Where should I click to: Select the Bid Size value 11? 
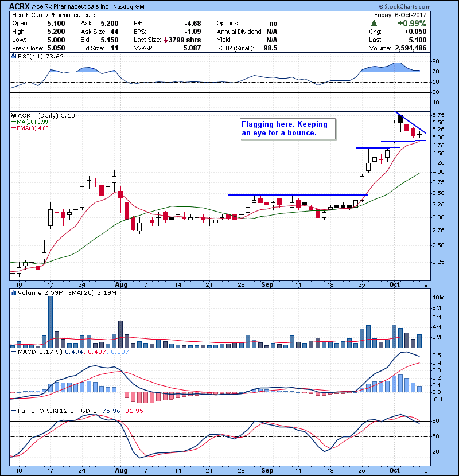pyautogui.click(x=115, y=48)
